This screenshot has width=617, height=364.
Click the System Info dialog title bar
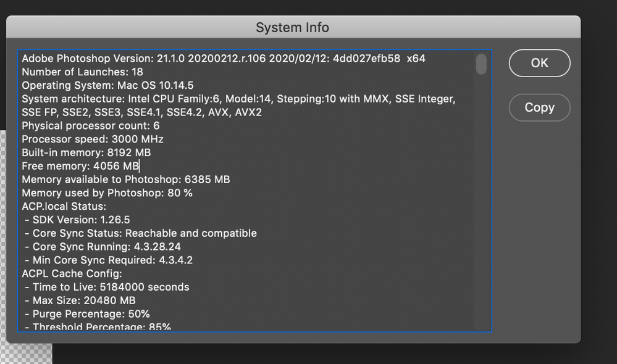292,28
